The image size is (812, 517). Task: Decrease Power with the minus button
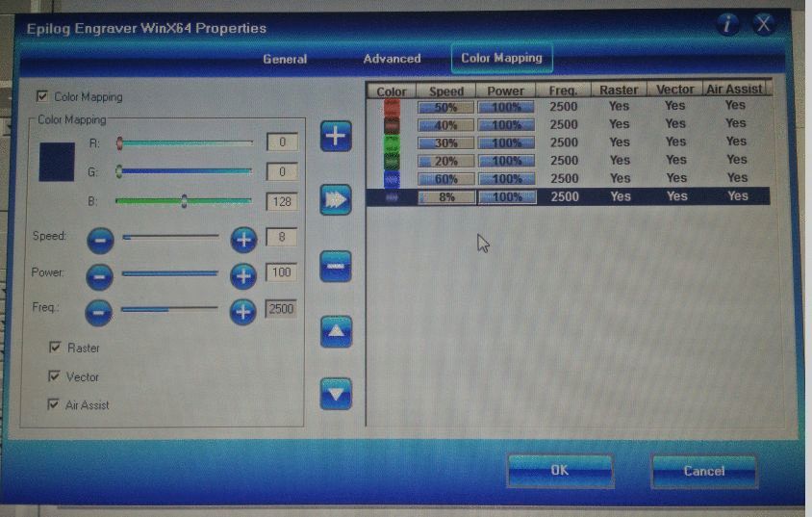(x=99, y=276)
